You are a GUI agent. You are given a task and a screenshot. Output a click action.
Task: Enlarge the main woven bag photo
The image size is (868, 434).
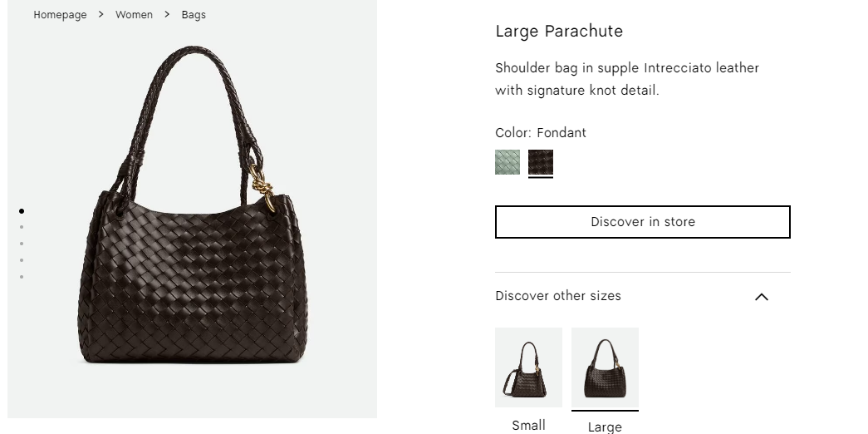pyautogui.click(x=192, y=208)
